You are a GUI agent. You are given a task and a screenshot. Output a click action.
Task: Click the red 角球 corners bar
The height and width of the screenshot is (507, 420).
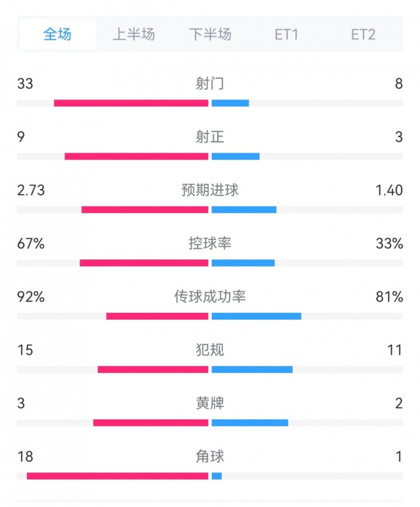(x=118, y=476)
